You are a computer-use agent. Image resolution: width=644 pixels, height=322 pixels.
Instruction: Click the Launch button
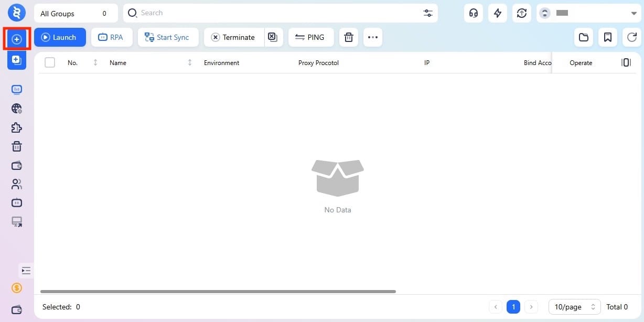click(x=59, y=37)
